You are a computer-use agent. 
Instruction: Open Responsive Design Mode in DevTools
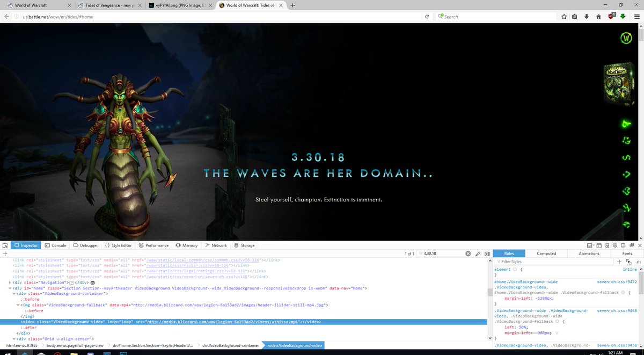tap(607, 245)
